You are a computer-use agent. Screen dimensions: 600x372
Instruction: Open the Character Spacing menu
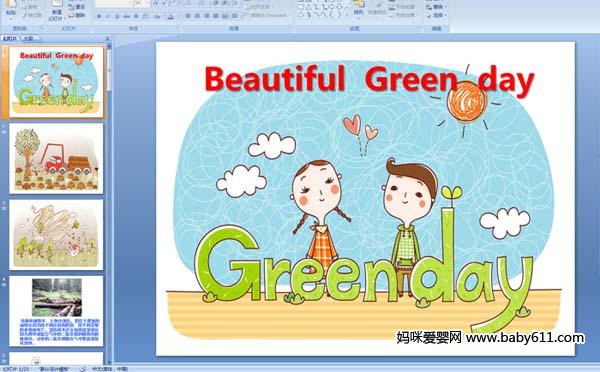point(145,16)
